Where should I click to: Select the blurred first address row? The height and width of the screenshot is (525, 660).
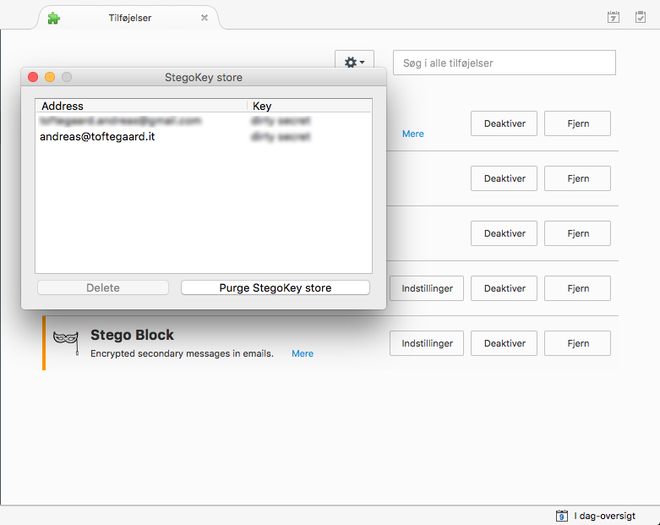pyautogui.click(x=204, y=121)
